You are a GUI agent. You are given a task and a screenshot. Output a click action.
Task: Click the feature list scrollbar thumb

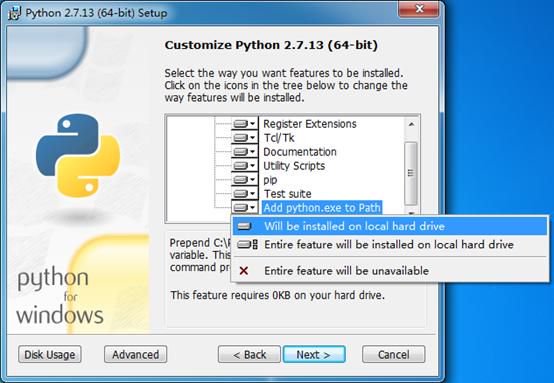tap(411, 173)
